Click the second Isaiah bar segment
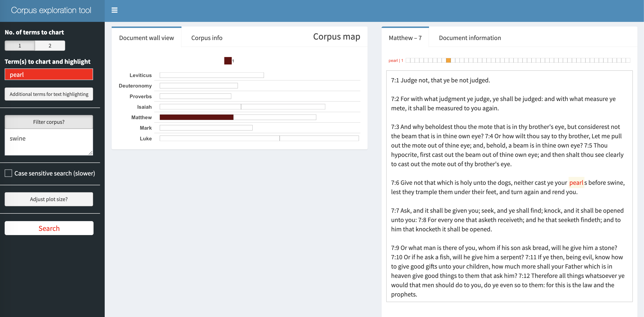The image size is (644, 317). [283, 107]
